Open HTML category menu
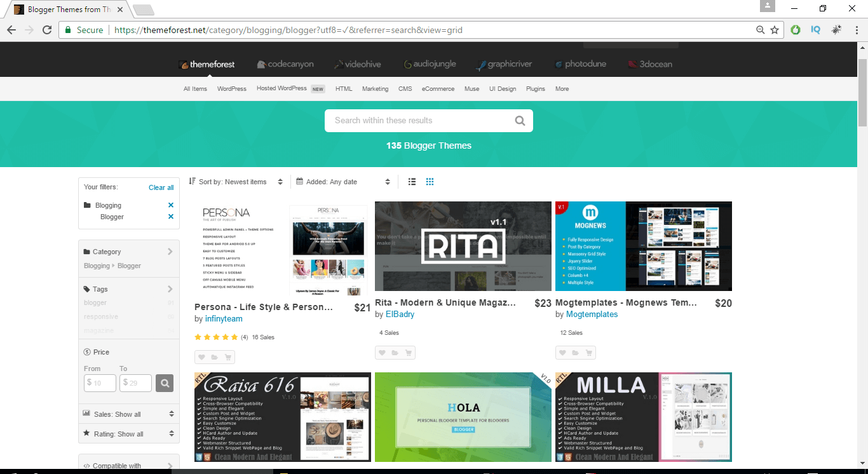The height and width of the screenshot is (474, 868). (344, 89)
